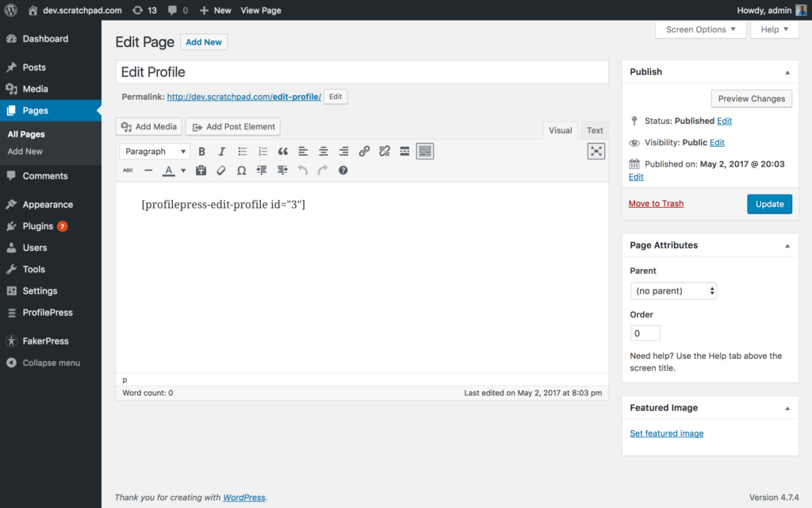This screenshot has height=508, width=812.
Task: Align text to the center
Action: (322, 151)
